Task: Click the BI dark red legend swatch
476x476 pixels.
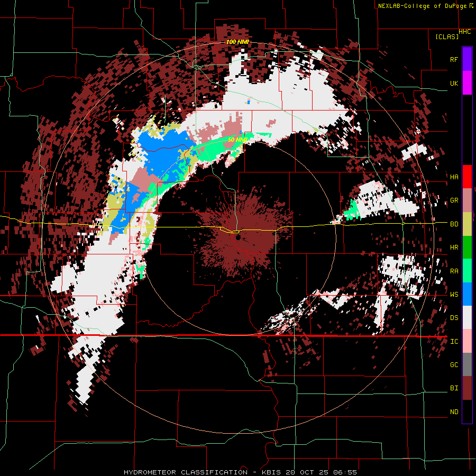Action: tap(467, 388)
